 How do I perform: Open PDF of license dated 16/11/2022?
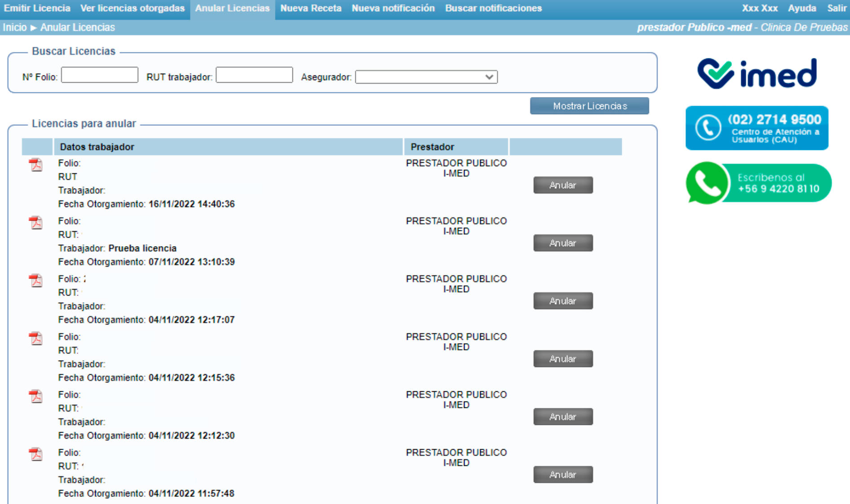(x=36, y=165)
